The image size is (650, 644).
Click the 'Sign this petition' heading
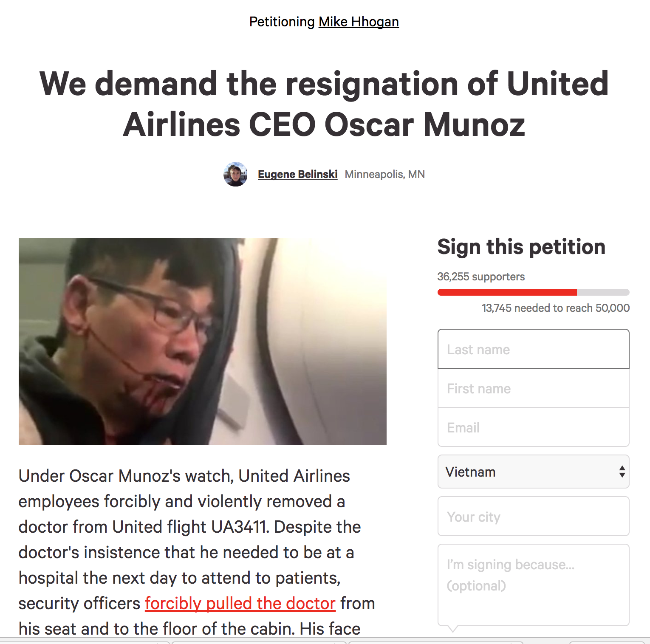pos(521,247)
